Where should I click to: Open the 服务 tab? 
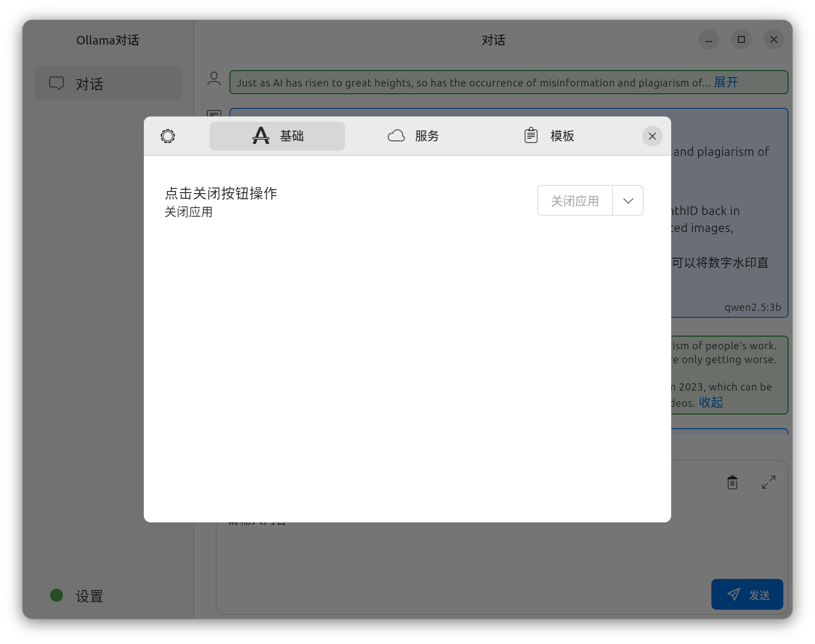point(413,136)
